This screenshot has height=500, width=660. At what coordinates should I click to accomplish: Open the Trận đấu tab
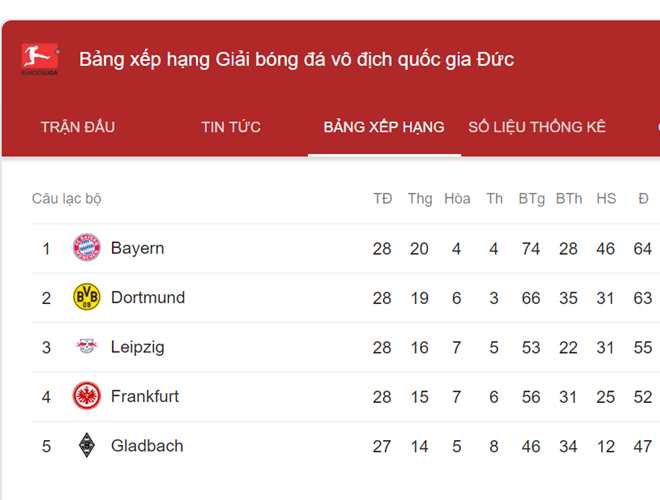(x=77, y=127)
